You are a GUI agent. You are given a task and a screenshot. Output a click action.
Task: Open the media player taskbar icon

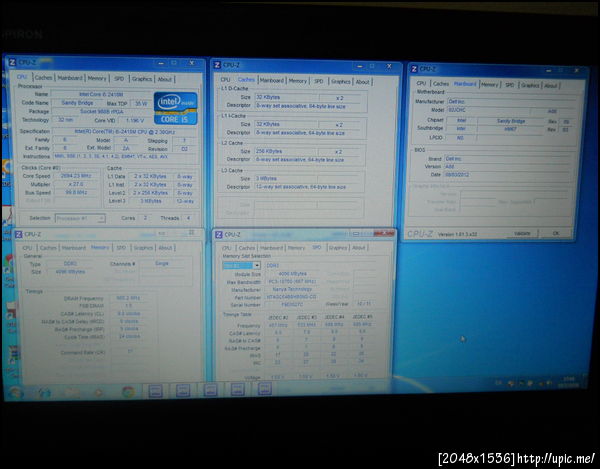coord(99,392)
